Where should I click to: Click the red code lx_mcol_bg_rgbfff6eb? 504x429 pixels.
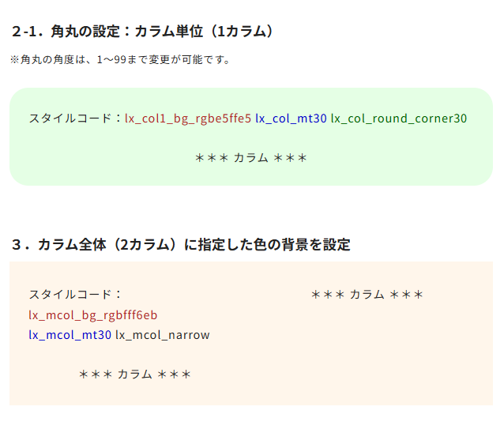(93, 315)
